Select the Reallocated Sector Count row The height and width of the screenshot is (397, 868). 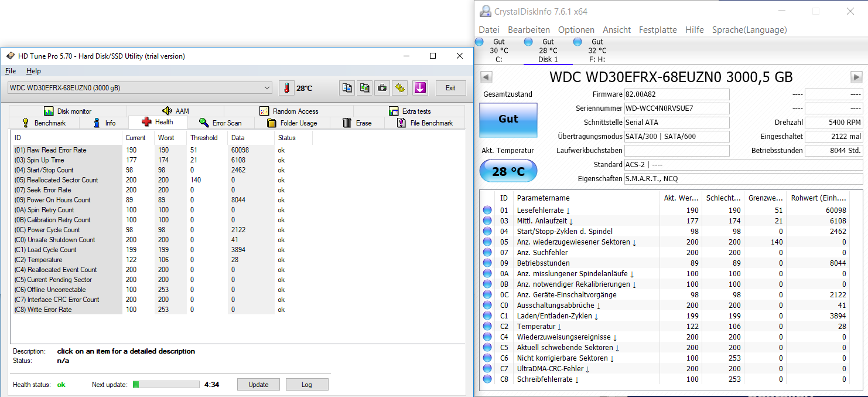pyautogui.click(x=162, y=180)
